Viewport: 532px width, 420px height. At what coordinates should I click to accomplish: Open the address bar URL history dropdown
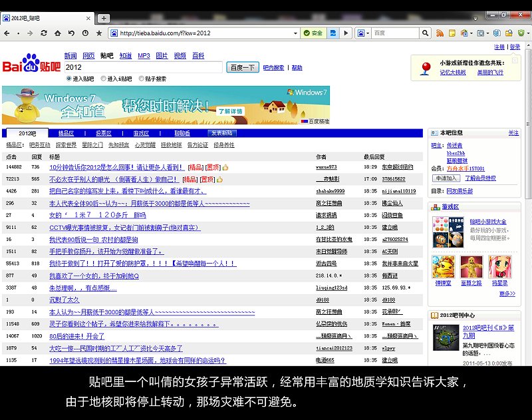[x=296, y=33]
